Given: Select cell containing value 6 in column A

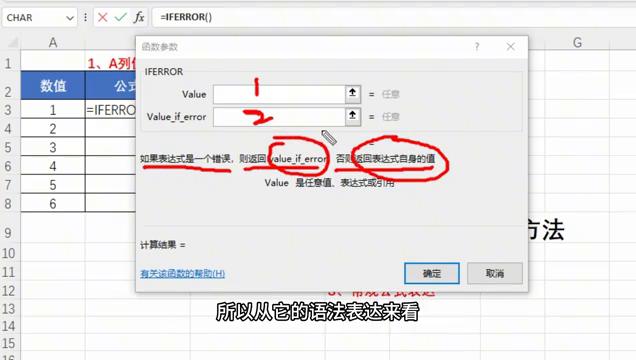Looking at the screenshot, I should pyautogui.click(x=53, y=204).
